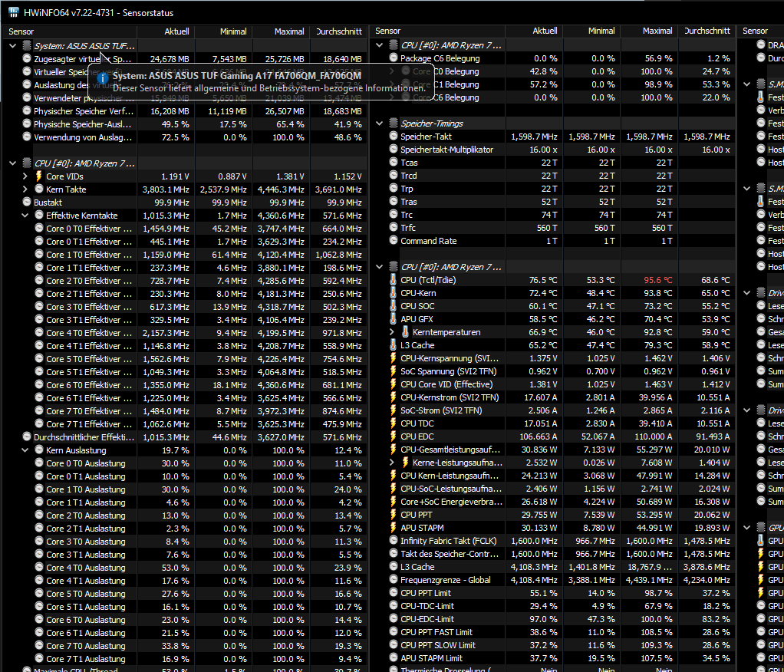784x672 pixels.
Task: Click clock icon beside Speicher-Takt
Action: click(x=394, y=136)
